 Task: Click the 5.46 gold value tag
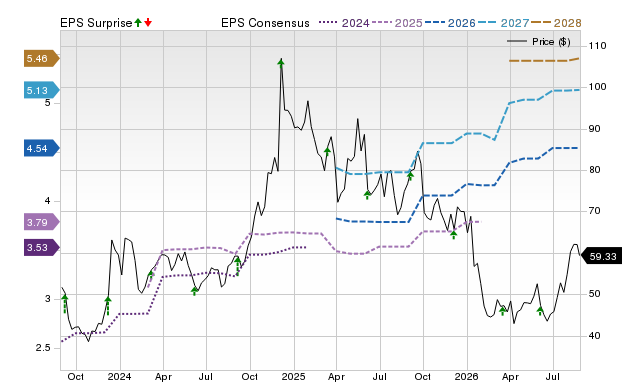pyautogui.click(x=41, y=58)
